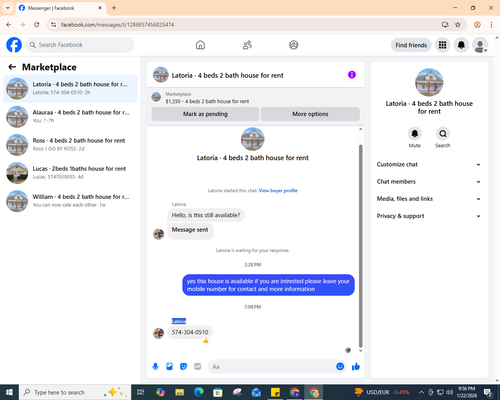Click Mark as pending button
Screen dimensions: 500x400
click(x=205, y=114)
